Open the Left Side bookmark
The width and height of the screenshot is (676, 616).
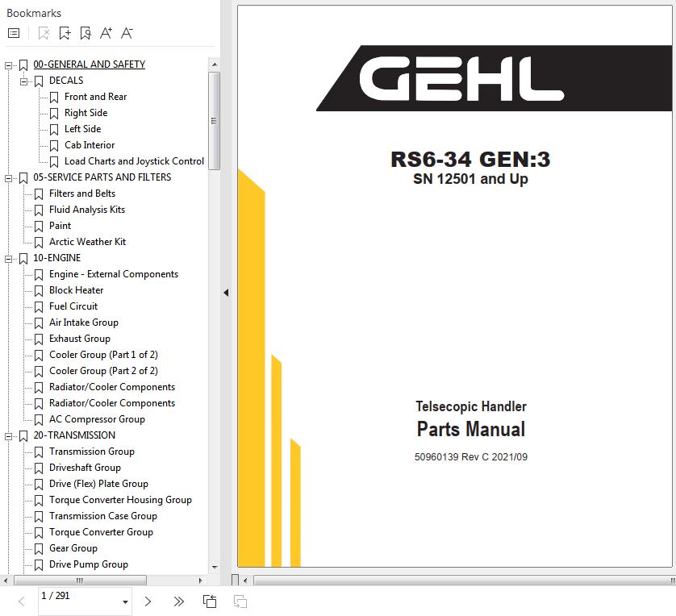[x=82, y=129]
